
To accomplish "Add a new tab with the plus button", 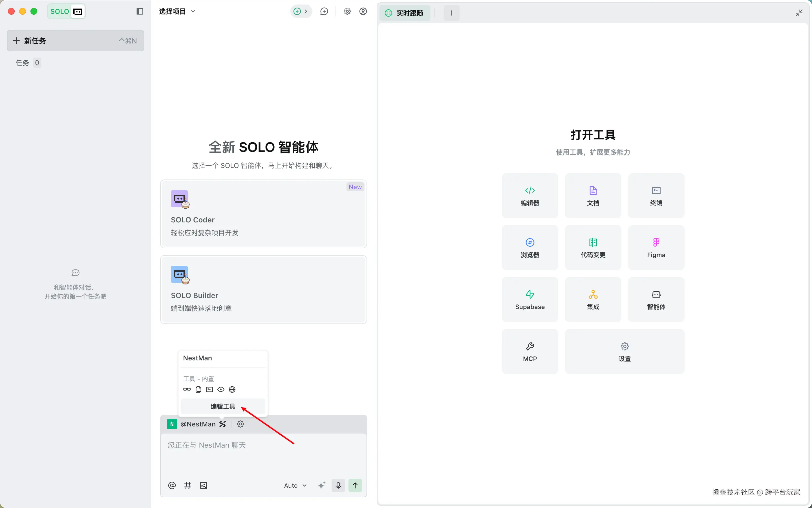I will [452, 13].
